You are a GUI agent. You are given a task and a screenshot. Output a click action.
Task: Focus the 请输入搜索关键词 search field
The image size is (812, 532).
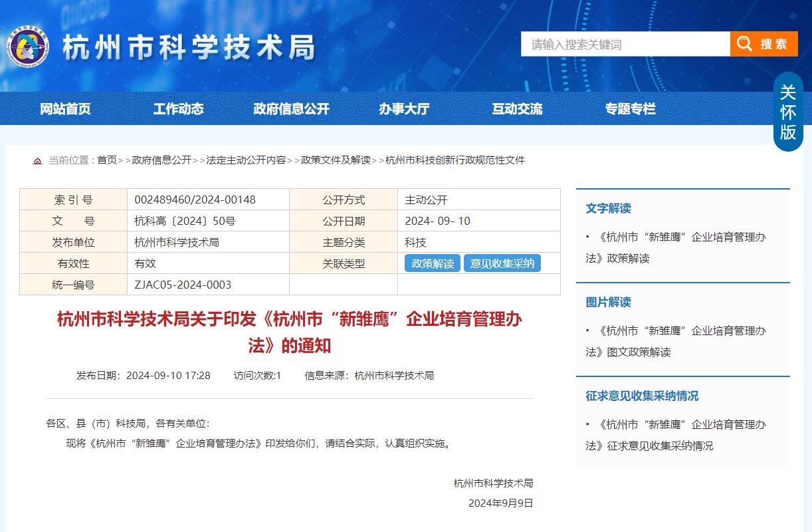click(x=625, y=44)
